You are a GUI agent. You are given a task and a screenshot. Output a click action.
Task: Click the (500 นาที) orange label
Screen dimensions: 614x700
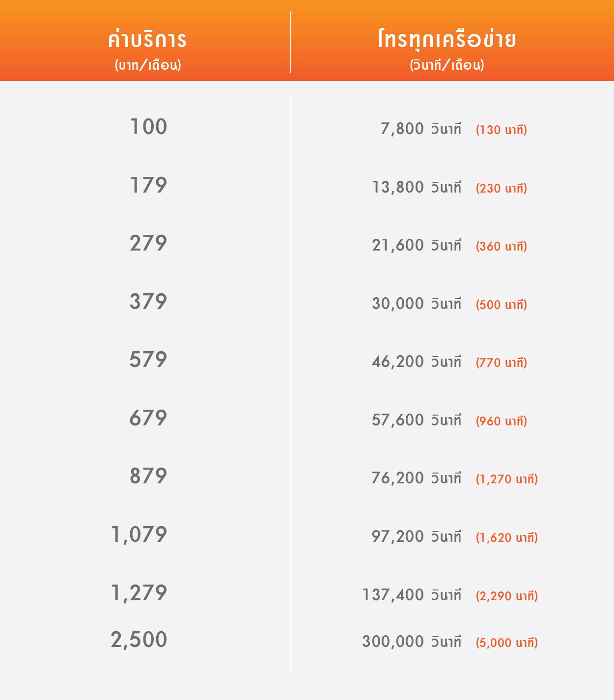(x=501, y=305)
